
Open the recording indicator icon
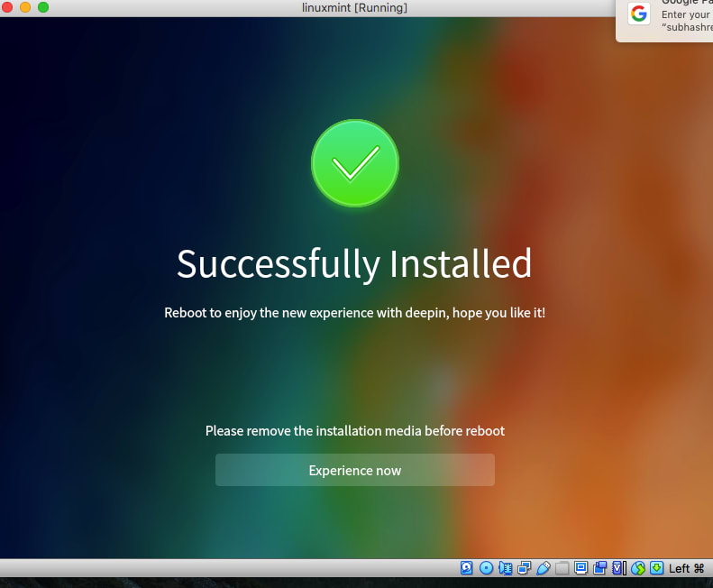point(599,568)
